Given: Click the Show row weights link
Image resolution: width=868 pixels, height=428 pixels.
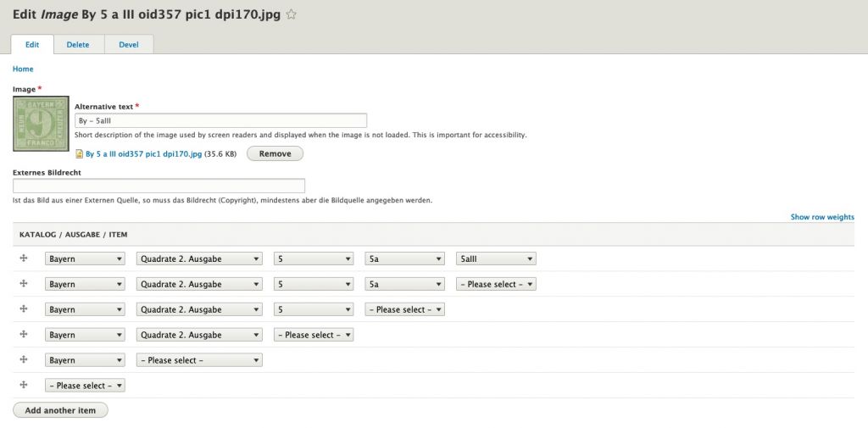Looking at the screenshot, I should click(822, 217).
